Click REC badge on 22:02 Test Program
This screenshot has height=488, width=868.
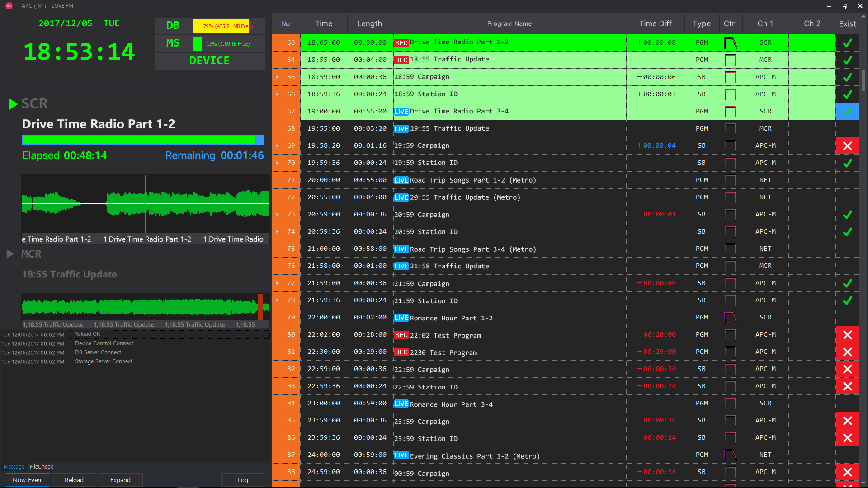pyautogui.click(x=401, y=335)
